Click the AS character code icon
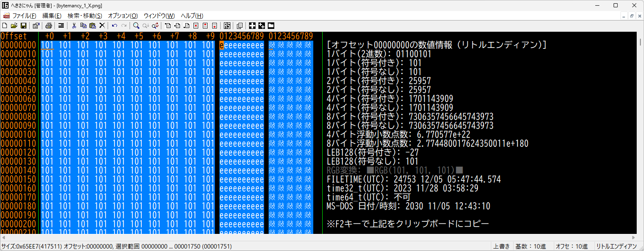Image resolution: width=644 pixels, height=251 pixels. pyautogui.click(x=227, y=26)
